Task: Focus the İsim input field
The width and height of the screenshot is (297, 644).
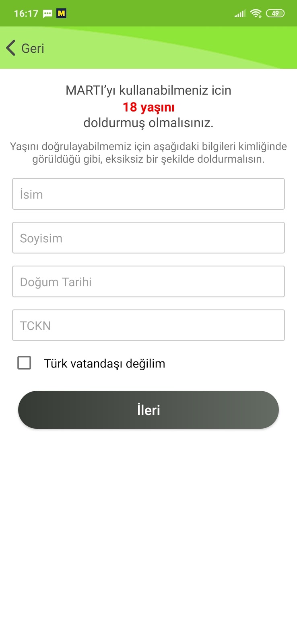Action: click(148, 194)
